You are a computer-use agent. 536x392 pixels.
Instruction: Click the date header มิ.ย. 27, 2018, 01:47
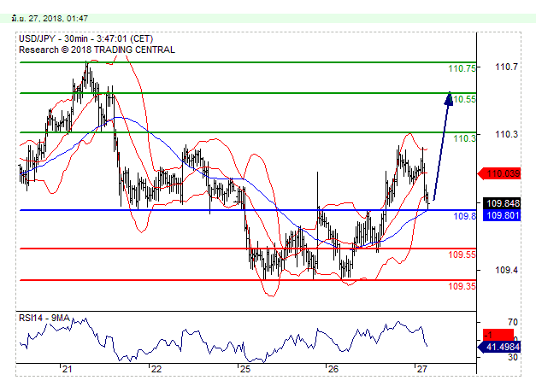point(50,19)
